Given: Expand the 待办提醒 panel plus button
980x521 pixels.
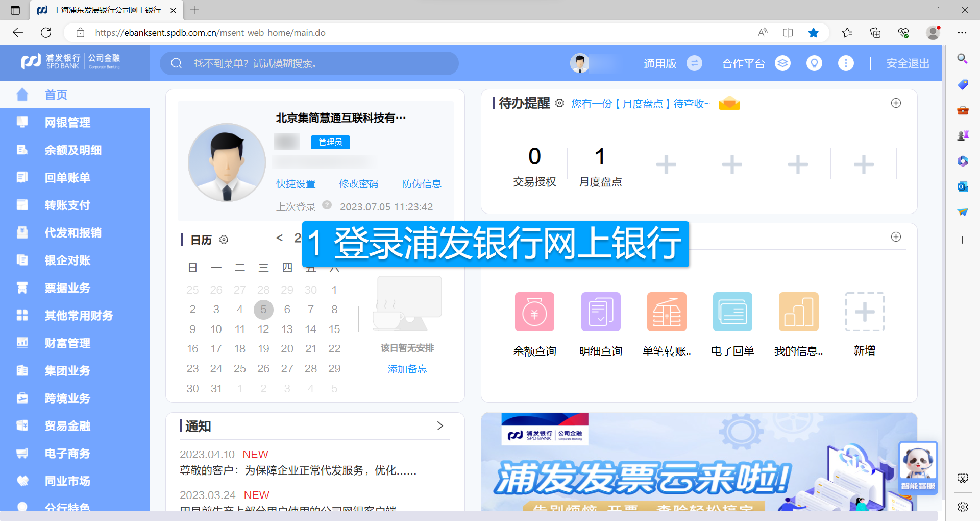Looking at the screenshot, I should [x=896, y=103].
